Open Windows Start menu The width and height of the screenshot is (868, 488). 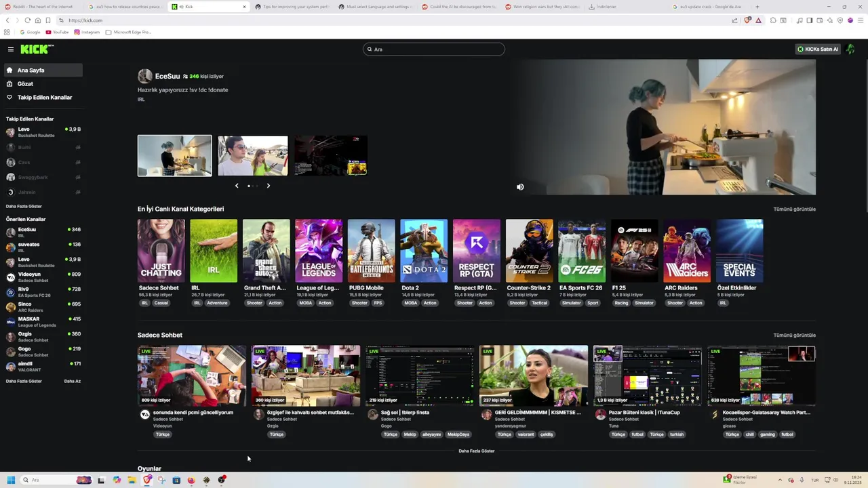(x=11, y=480)
